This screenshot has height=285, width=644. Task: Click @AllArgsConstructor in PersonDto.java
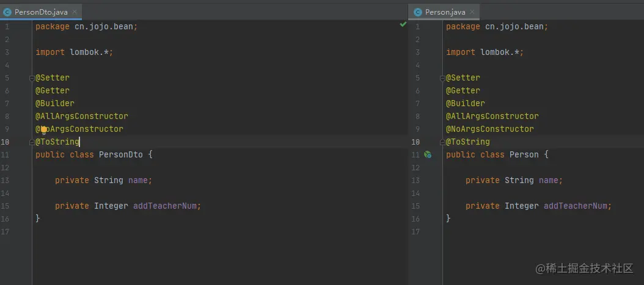pyautogui.click(x=82, y=116)
